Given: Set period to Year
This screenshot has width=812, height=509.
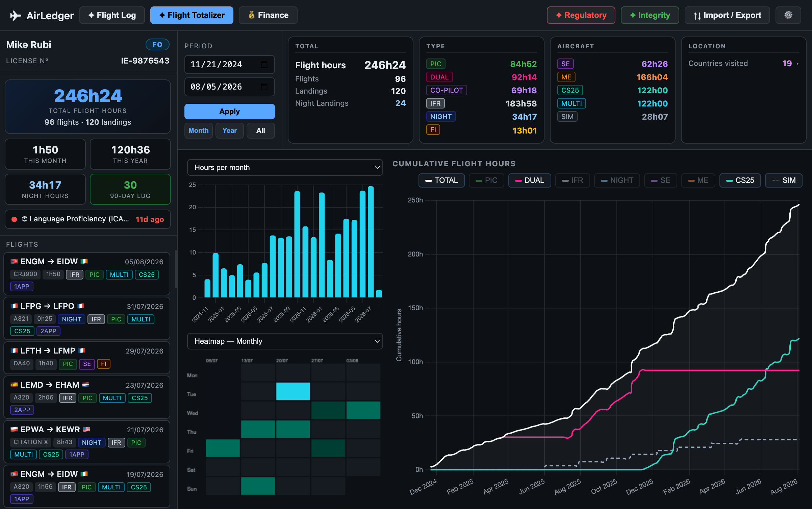Looking at the screenshot, I should pyautogui.click(x=230, y=130).
